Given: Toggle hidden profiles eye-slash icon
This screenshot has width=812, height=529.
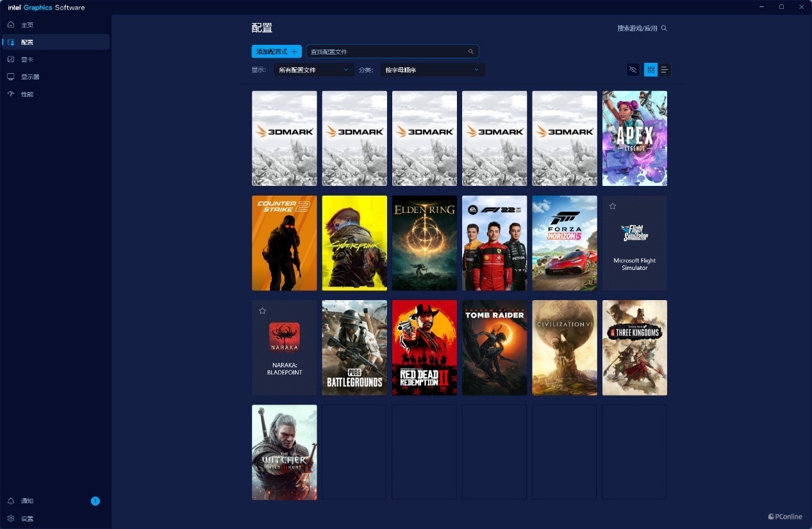Looking at the screenshot, I should [633, 70].
